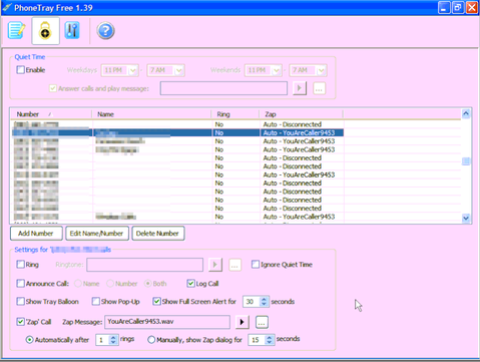Select Manually show Zap dialog radio
Screen dimensions: 480x362
151,340
